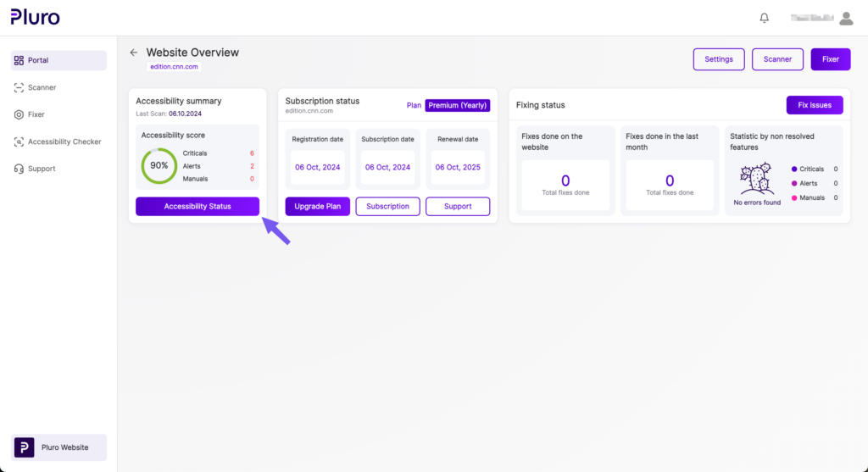Open the user profile avatar icon
Image resolution: width=868 pixels, height=472 pixels.
tap(845, 18)
